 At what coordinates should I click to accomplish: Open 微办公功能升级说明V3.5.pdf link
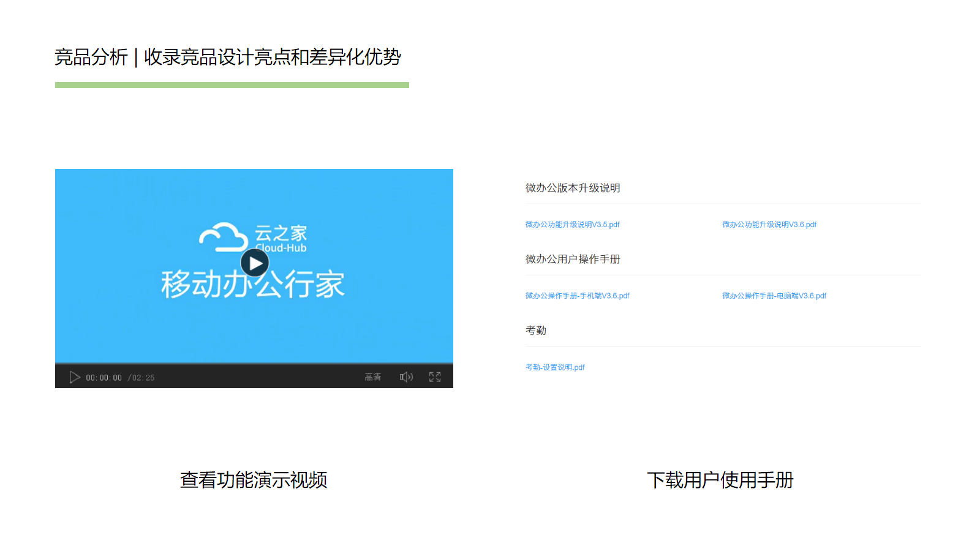pos(572,225)
